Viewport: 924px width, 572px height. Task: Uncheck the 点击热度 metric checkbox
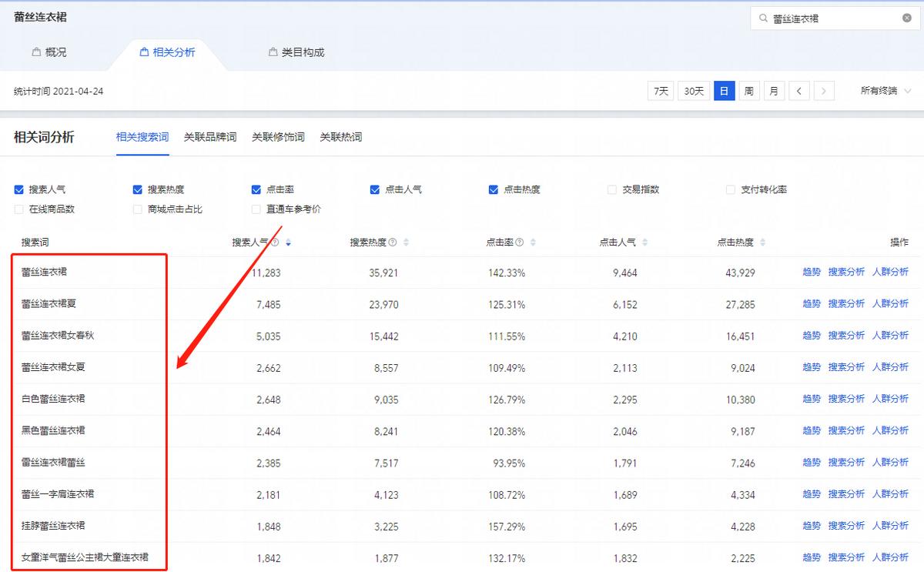[493, 189]
